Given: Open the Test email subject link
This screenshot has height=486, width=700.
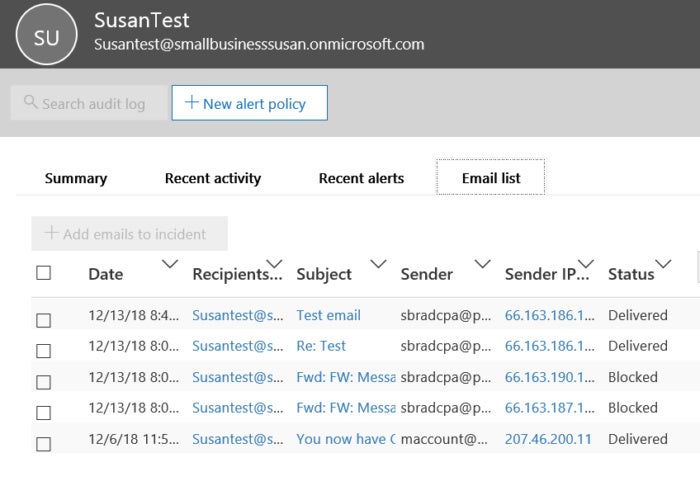Looking at the screenshot, I should (329, 315).
